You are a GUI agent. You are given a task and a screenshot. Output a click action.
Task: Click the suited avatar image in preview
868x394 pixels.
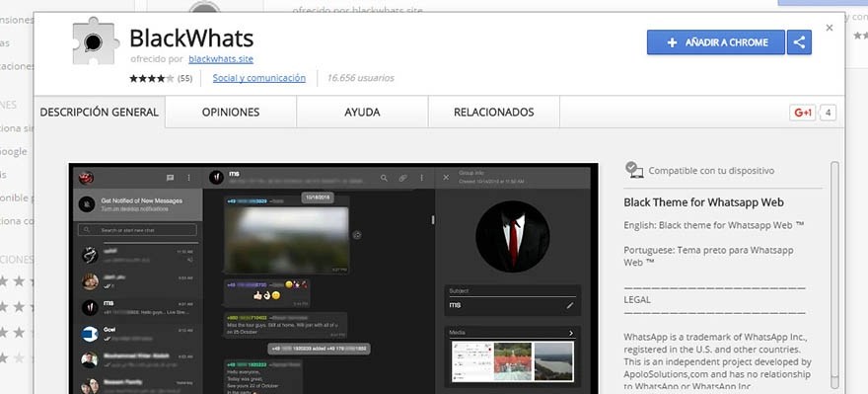click(x=513, y=236)
